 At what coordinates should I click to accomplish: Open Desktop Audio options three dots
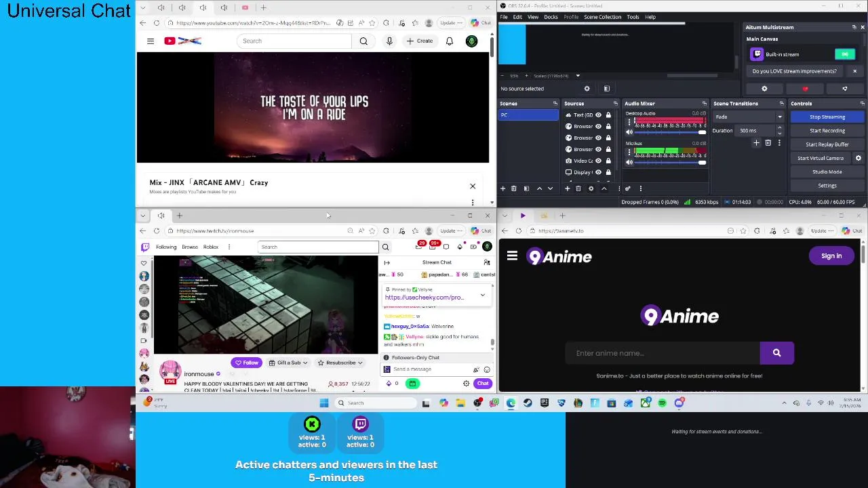[x=629, y=122]
